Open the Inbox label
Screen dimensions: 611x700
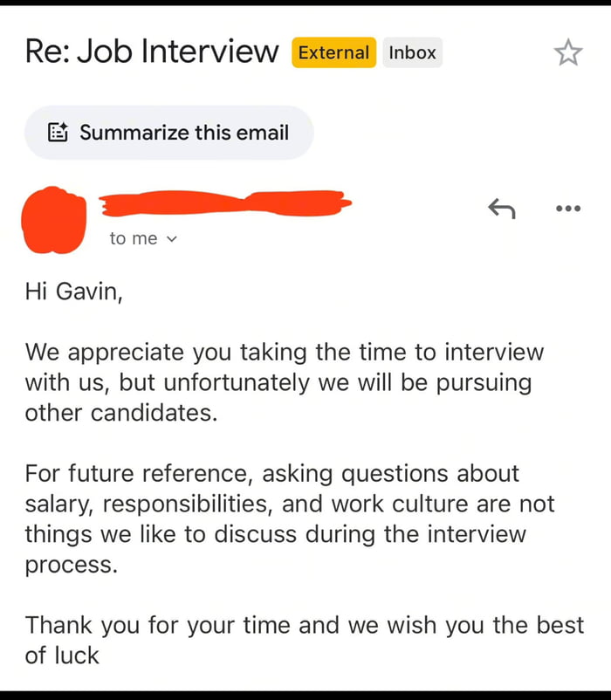tap(412, 52)
